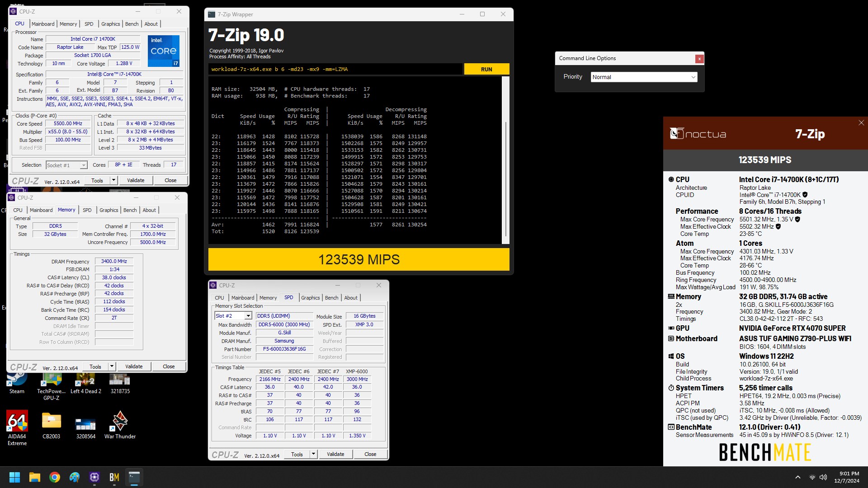Expand Tools arrow in SPD CPU-Z window
The height and width of the screenshot is (488, 868).
(313, 454)
